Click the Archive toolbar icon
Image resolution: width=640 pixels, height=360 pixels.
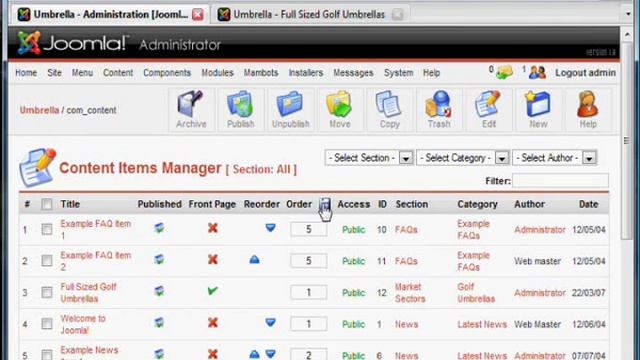coord(191,109)
